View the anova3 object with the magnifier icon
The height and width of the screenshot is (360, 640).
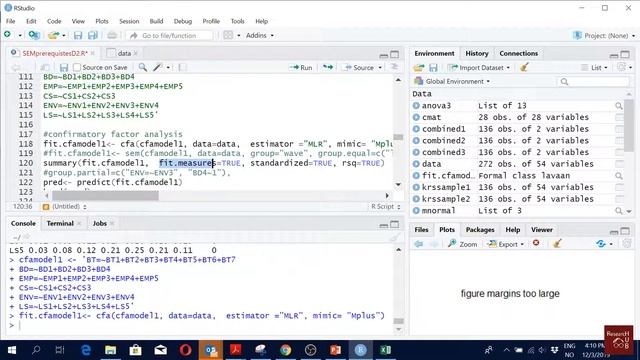pos(619,106)
